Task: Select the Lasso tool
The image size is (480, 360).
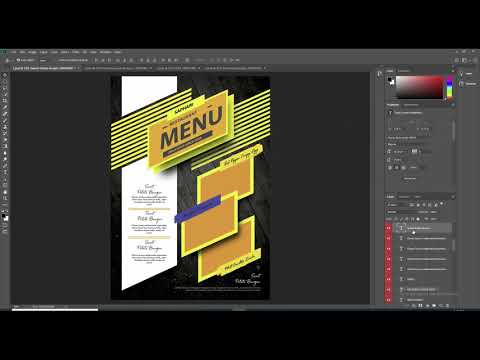Action: (5, 88)
